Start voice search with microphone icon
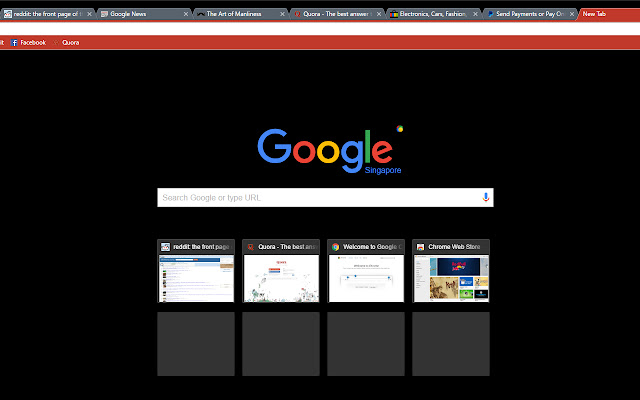The width and height of the screenshot is (640, 400). (x=485, y=198)
